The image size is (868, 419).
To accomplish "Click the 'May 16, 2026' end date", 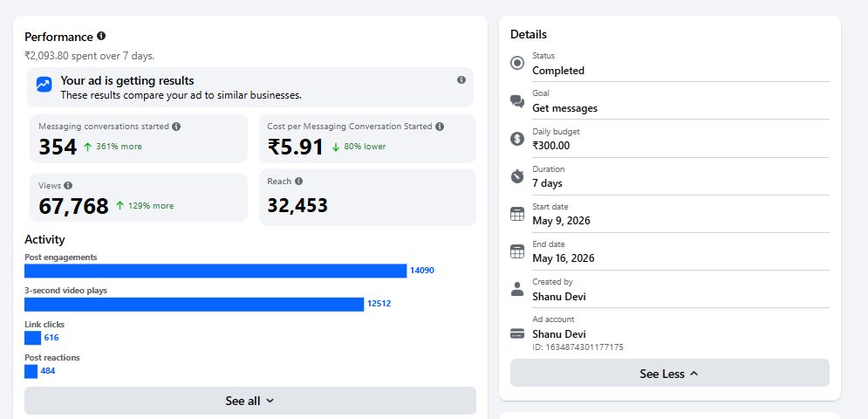I will click(x=564, y=258).
